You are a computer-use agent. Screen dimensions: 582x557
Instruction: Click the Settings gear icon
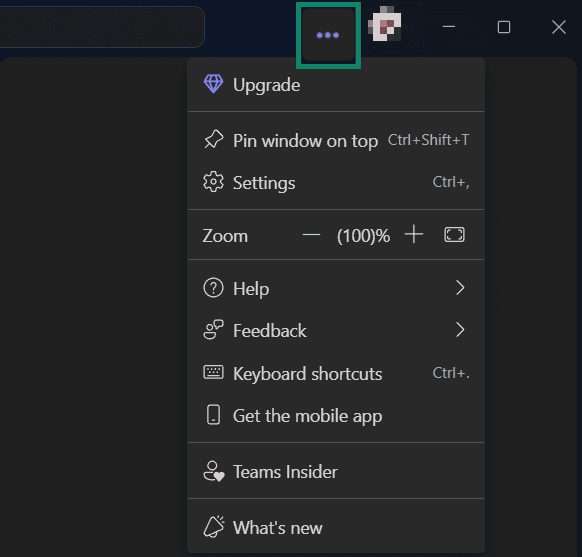click(213, 182)
